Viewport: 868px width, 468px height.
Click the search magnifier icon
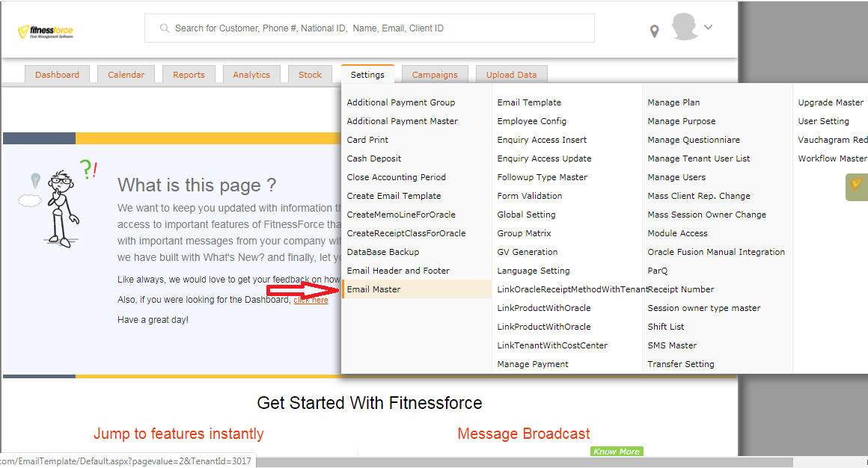pos(165,28)
